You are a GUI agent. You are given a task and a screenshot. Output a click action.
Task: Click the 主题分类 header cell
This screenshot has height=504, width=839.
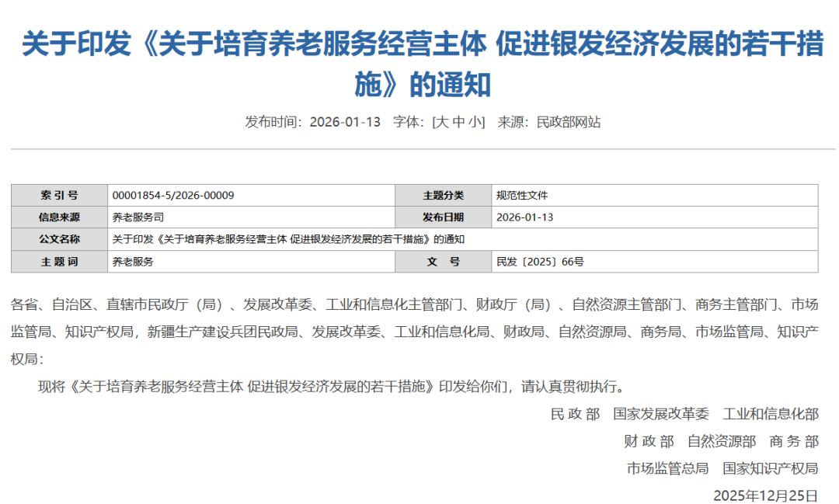[443, 196]
